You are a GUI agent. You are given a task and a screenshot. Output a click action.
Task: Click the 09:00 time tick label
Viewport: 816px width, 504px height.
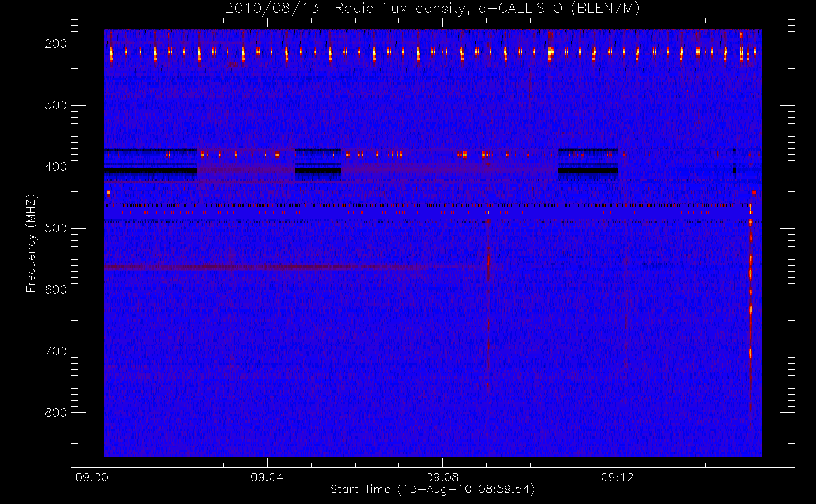(x=92, y=477)
